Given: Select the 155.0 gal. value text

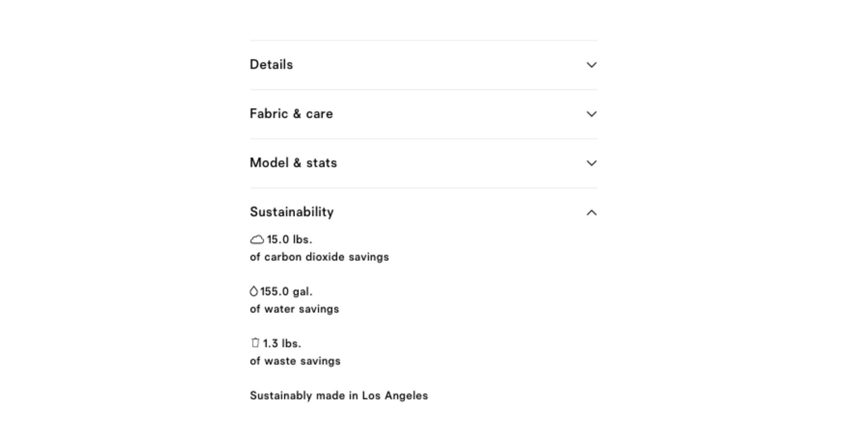Looking at the screenshot, I should click(286, 291).
